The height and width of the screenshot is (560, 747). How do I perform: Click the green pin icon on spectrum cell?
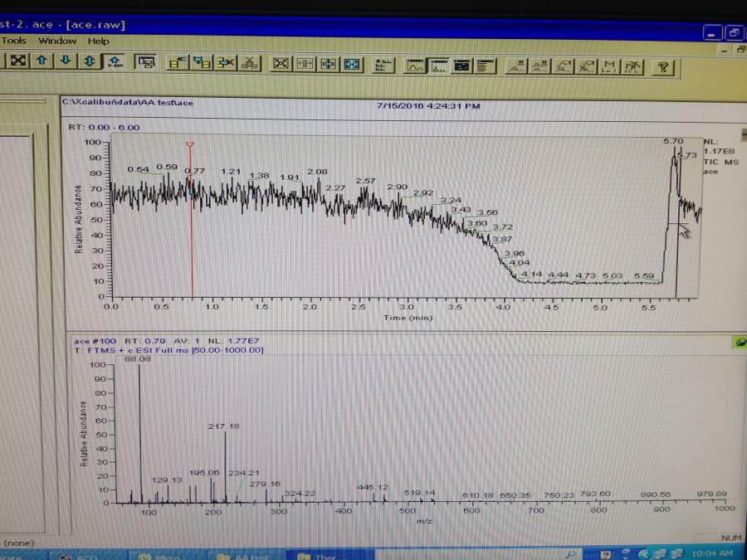point(740,343)
